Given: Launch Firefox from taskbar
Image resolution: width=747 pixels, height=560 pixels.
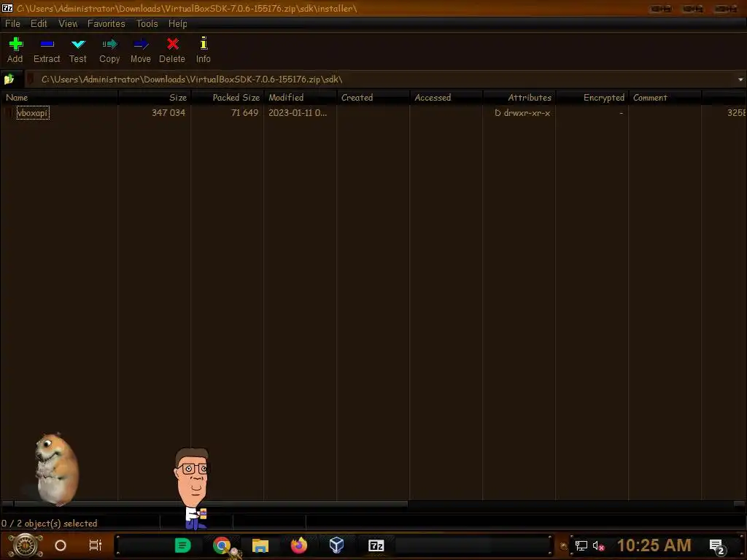Looking at the screenshot, I should (x=298, y=545).
